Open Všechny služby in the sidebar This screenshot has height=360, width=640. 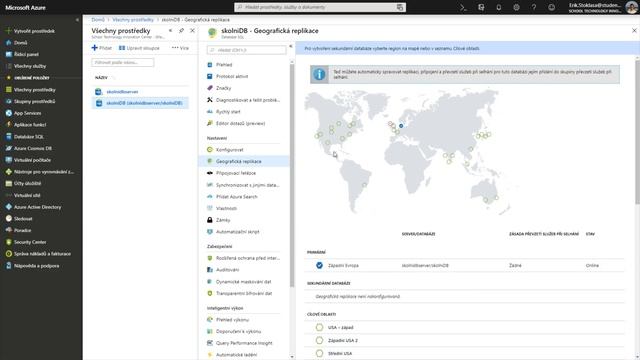pos(30,66)
